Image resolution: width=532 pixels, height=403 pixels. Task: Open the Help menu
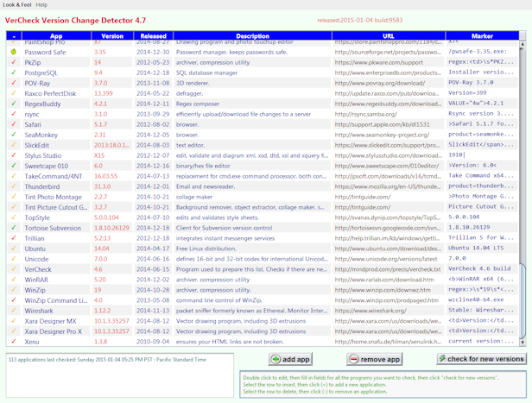(x=41, y=4)
